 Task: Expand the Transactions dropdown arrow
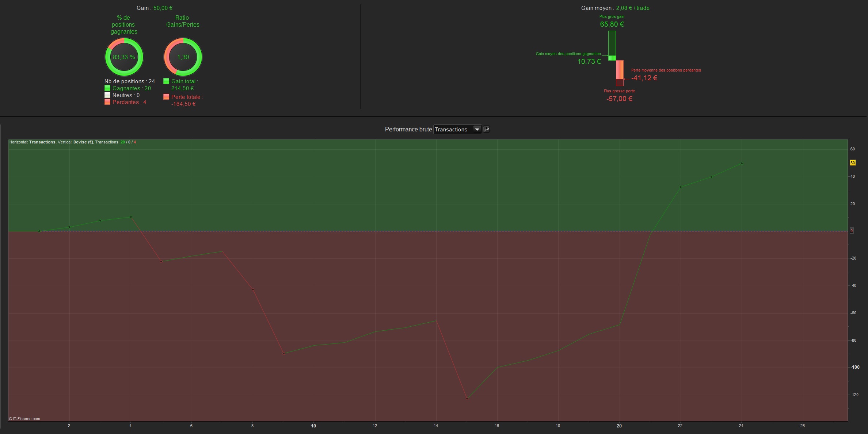tap(477, 129)
